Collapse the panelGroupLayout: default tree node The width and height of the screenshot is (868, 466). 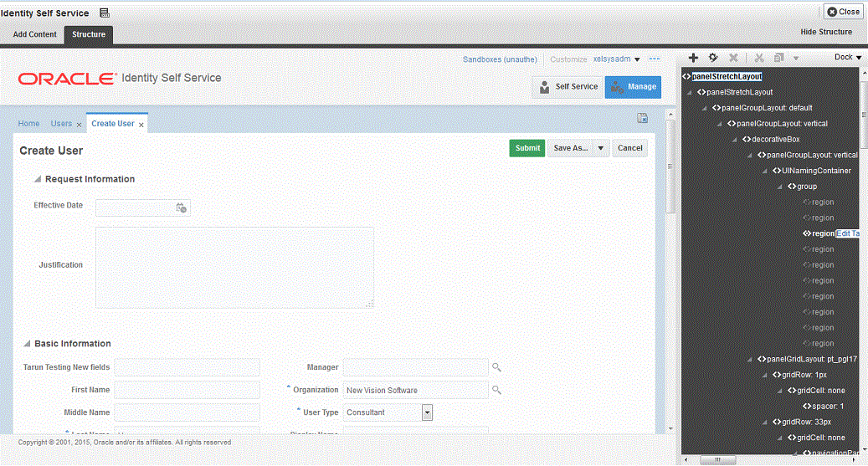704,109
